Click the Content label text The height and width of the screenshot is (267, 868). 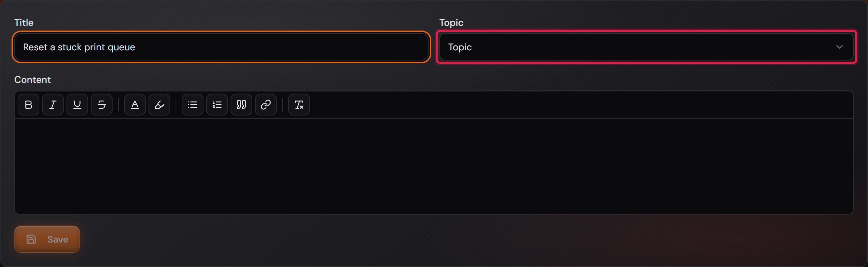point(33,79)
